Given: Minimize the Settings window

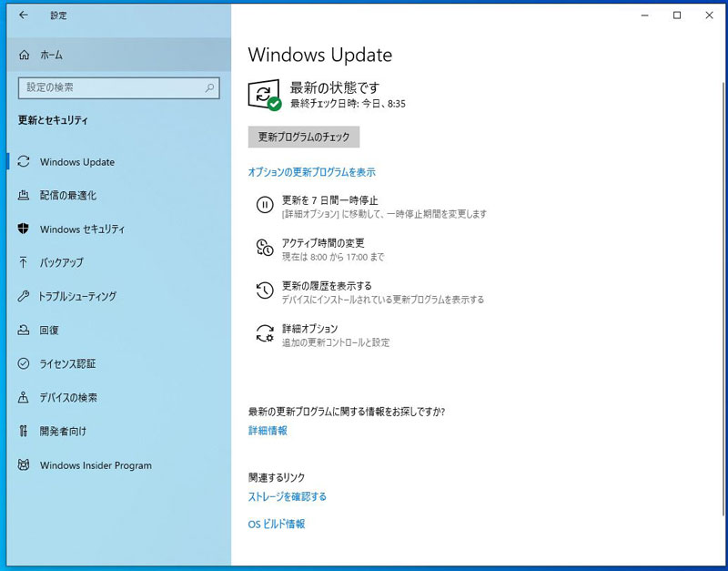Looking at the screenshot, I should pyautogui.click(x=645, y=15).
